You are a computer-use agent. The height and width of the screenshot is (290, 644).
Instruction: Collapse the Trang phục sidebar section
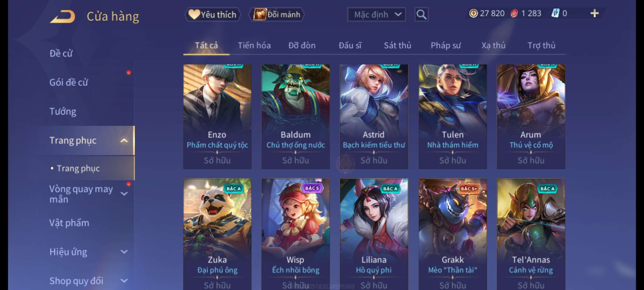[124, 140]
